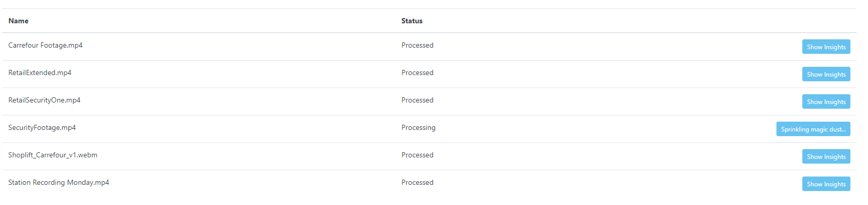Show insights for Carrefour Footage.mp4

click(826, 47)
